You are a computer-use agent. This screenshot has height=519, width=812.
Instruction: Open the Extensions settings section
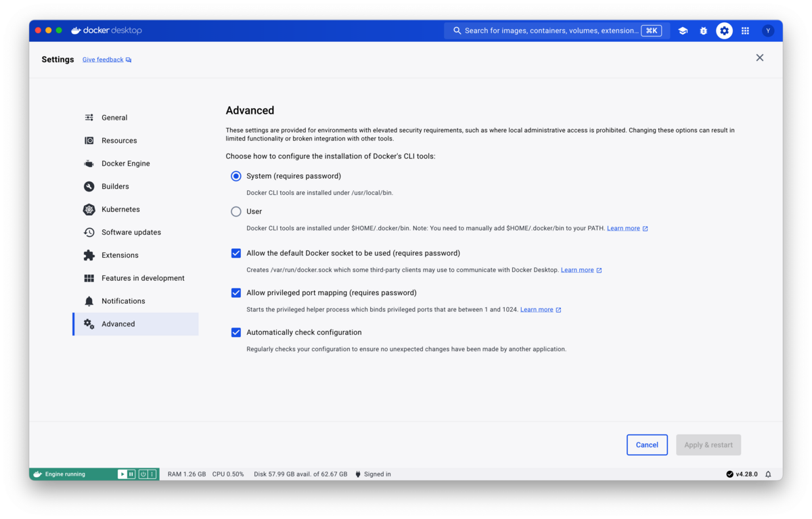pos(135,255)
